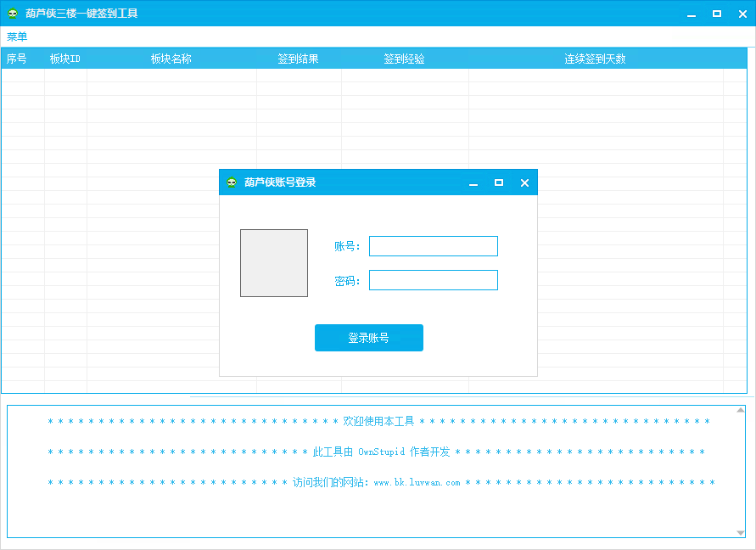Click the 签到经验 column header
756x550 pixels.
405,59
